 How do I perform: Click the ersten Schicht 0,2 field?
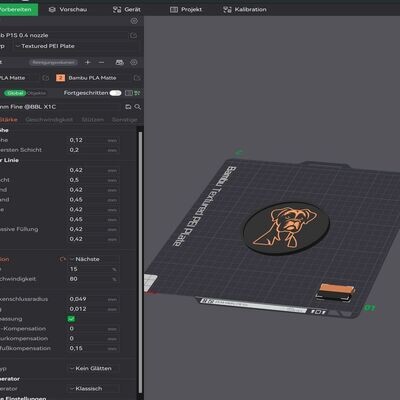coord(93,150)
